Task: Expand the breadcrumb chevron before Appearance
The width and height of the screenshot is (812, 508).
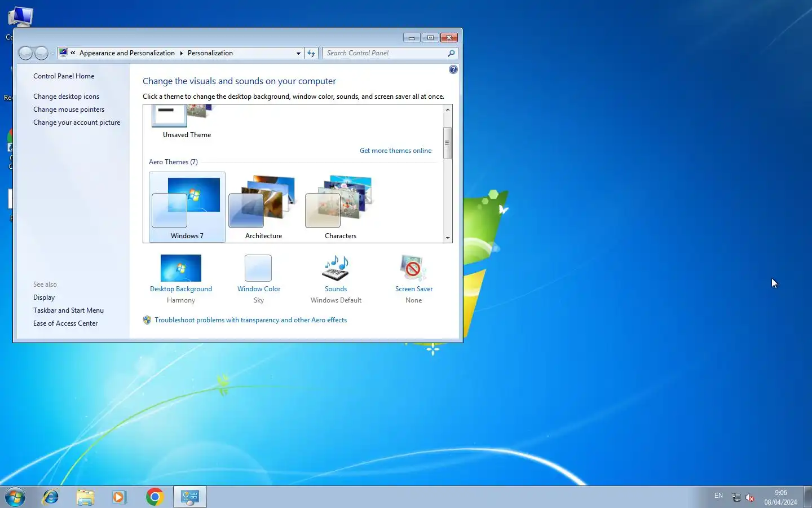Action: (73, 53)
